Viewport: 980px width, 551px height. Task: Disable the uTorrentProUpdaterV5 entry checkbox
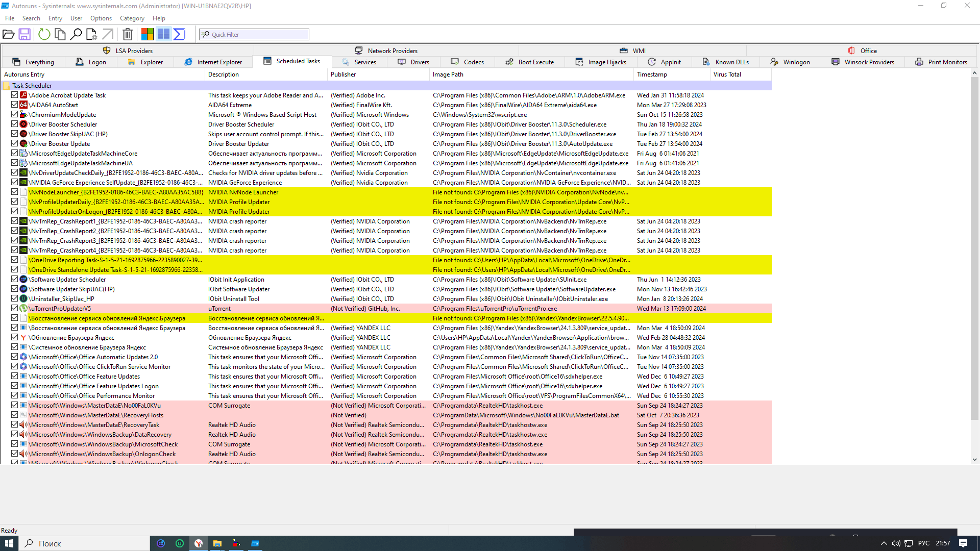15,308
